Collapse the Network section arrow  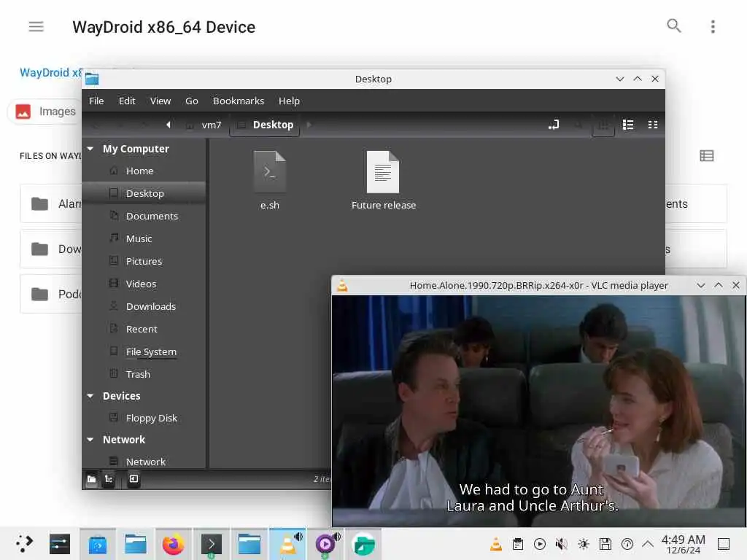(x=90, y=440)
